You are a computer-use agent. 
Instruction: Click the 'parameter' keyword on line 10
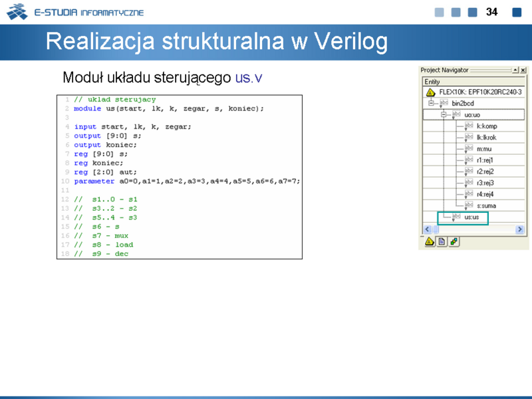point(94,181)
